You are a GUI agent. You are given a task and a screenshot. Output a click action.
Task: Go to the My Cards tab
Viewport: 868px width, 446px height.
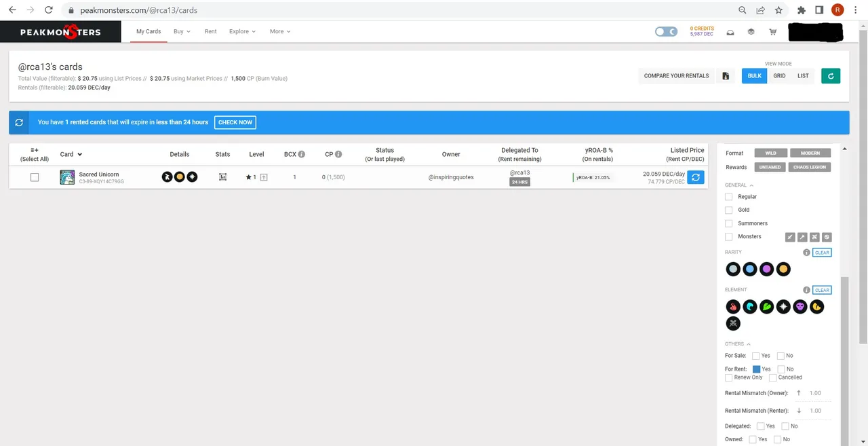coord(149,31)
